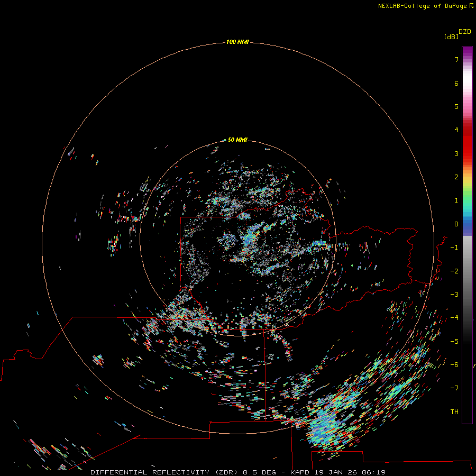Click the TH threshold label on legend
Viewport: 476px width, 476px height.
coord(454,412)
